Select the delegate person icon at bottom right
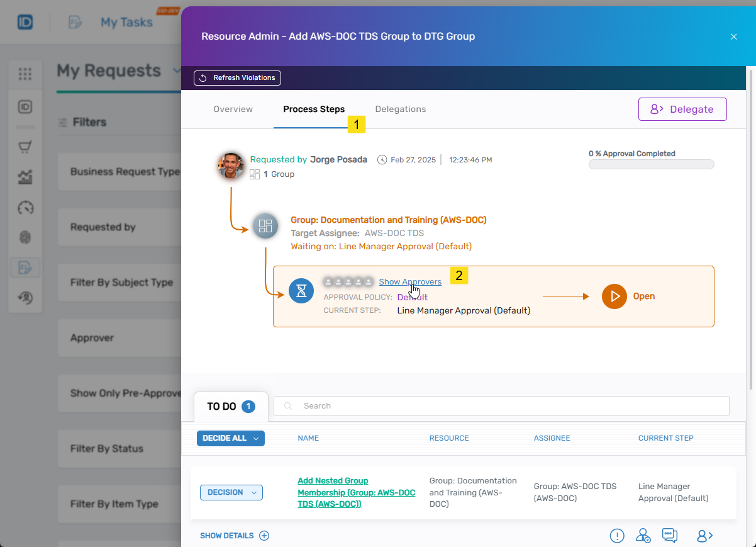The width and height of the screenshot is (756, 547). [x=704, y=535]
